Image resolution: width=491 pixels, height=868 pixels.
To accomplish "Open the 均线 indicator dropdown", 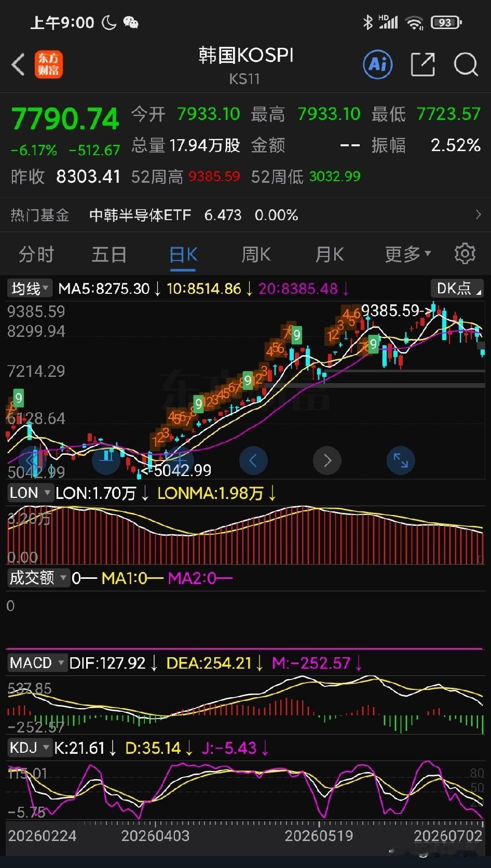I will click(30, 289).
